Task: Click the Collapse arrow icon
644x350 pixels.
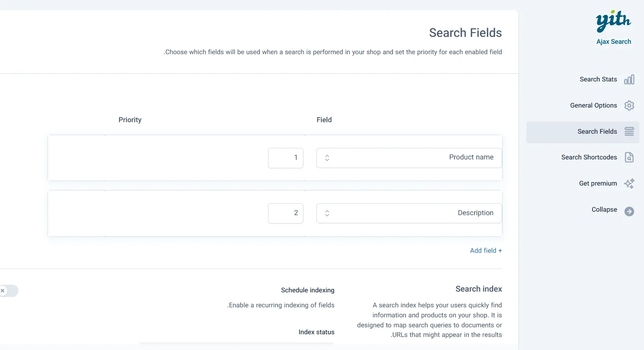Action: click(629, 211)
